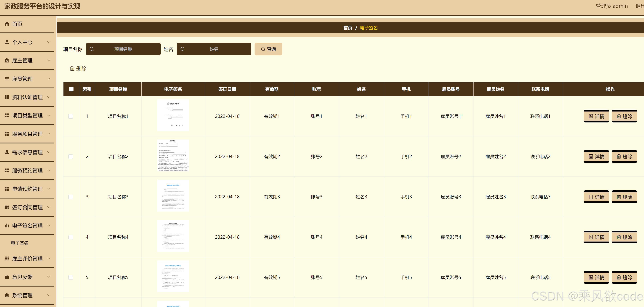Open the 电子签名 submenu item

(x=20, y=243)
